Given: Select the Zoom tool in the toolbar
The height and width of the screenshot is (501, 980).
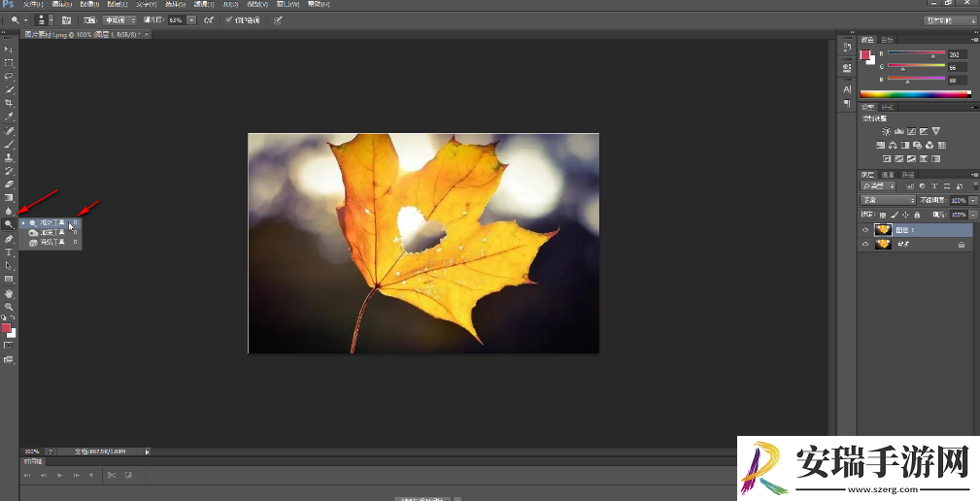Looking at the screenshot, I should (x=9, y=307).
